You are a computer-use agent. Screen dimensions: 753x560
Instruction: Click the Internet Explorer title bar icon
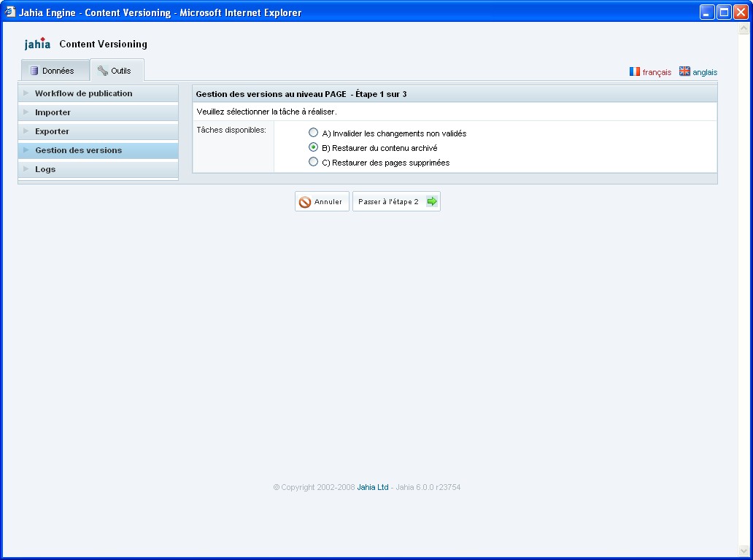point(9,12)
